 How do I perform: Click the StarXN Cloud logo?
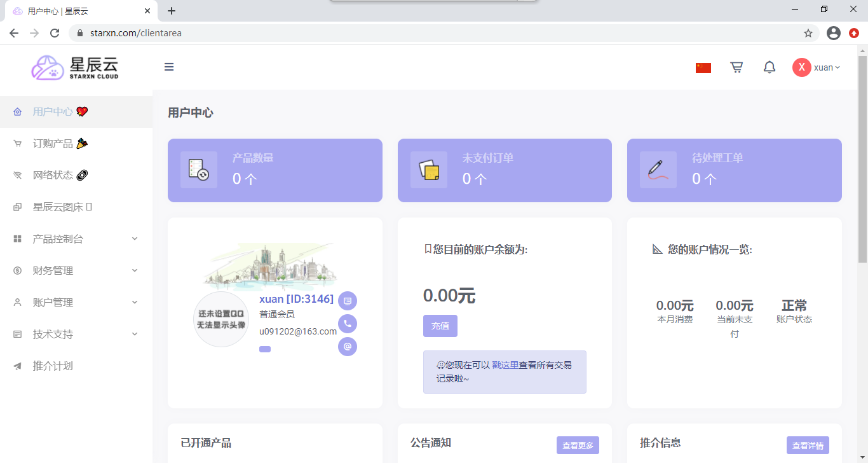pyautogui.click(x=75, y=67)
